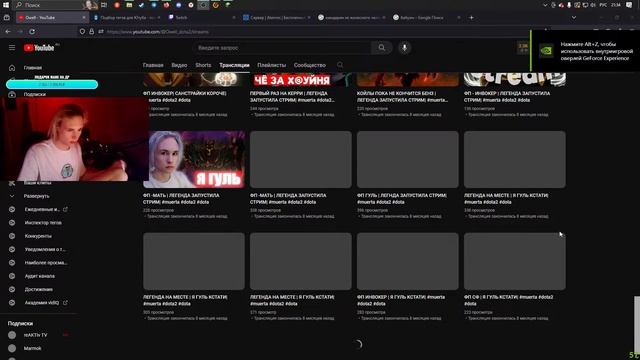Open the Windows notification center icon
The image size is (640, 360).
(629, 5)
